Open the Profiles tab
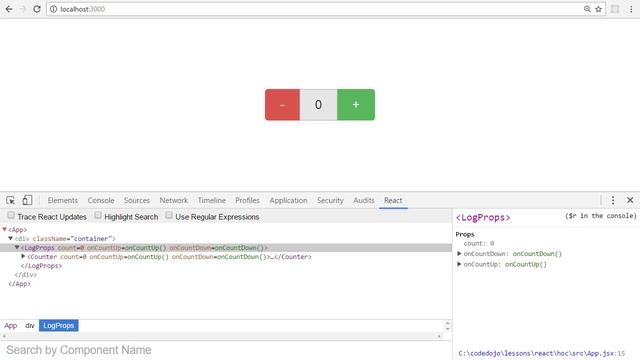This screenshot has width=640, height=360. [247, 200]
